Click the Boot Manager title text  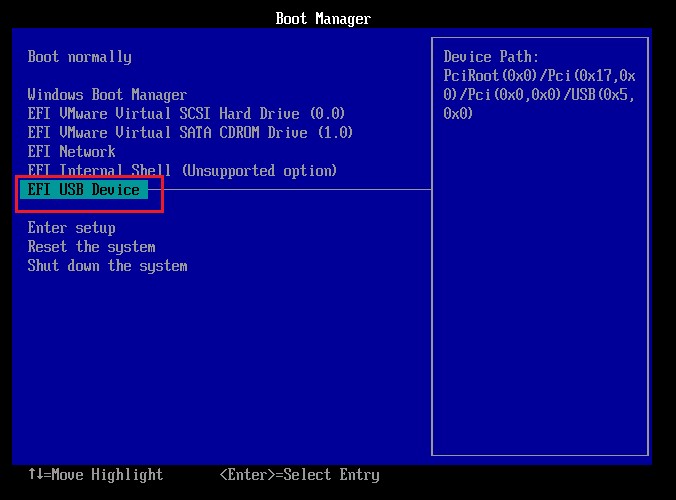tap(323, 19)
